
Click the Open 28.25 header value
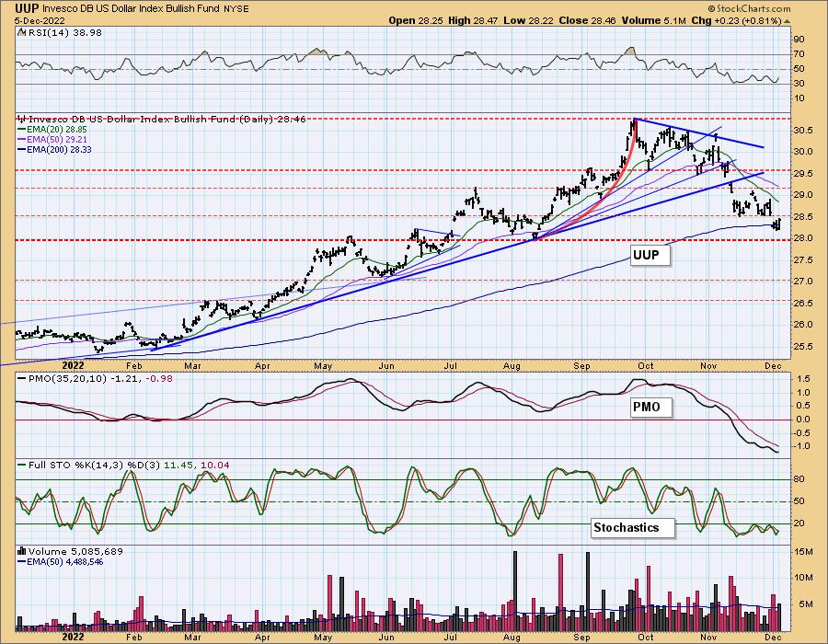tap(417, 20)
